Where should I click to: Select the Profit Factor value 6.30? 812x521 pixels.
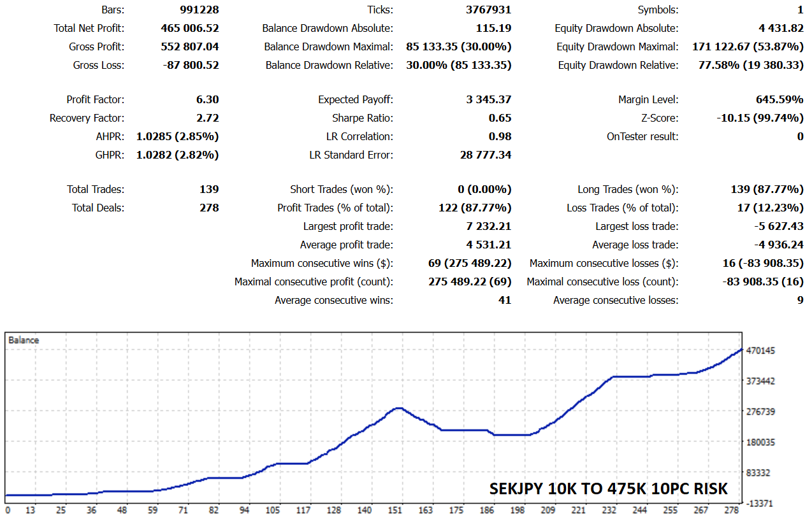coord(208,100)
